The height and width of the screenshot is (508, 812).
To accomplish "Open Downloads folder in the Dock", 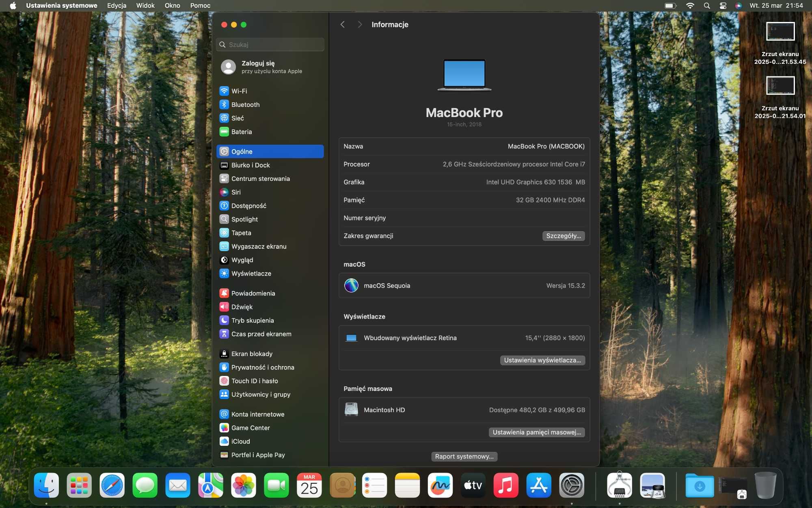I will [700, 485].
